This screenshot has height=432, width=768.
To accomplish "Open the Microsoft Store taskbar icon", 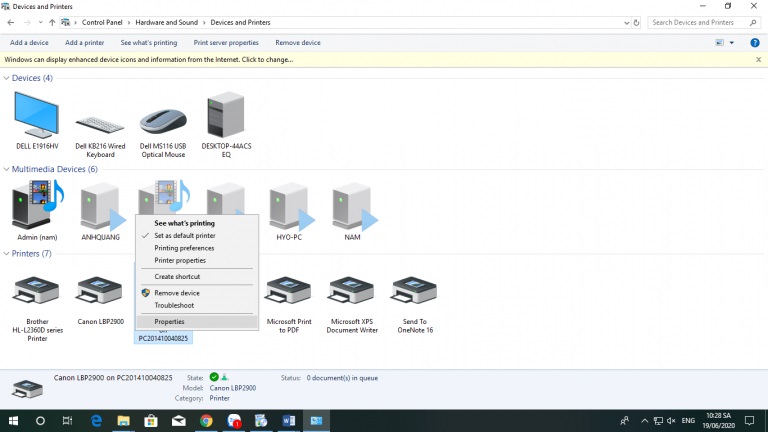I will tap(151, 421).
